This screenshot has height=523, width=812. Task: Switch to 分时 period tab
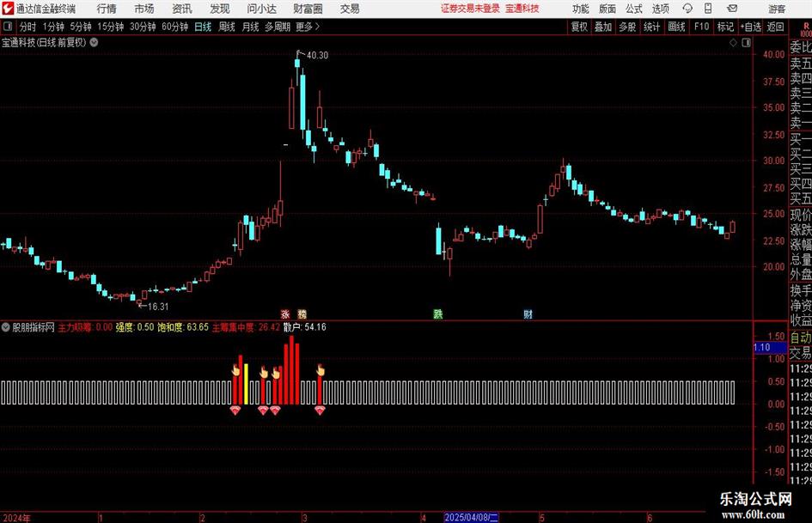28,27
